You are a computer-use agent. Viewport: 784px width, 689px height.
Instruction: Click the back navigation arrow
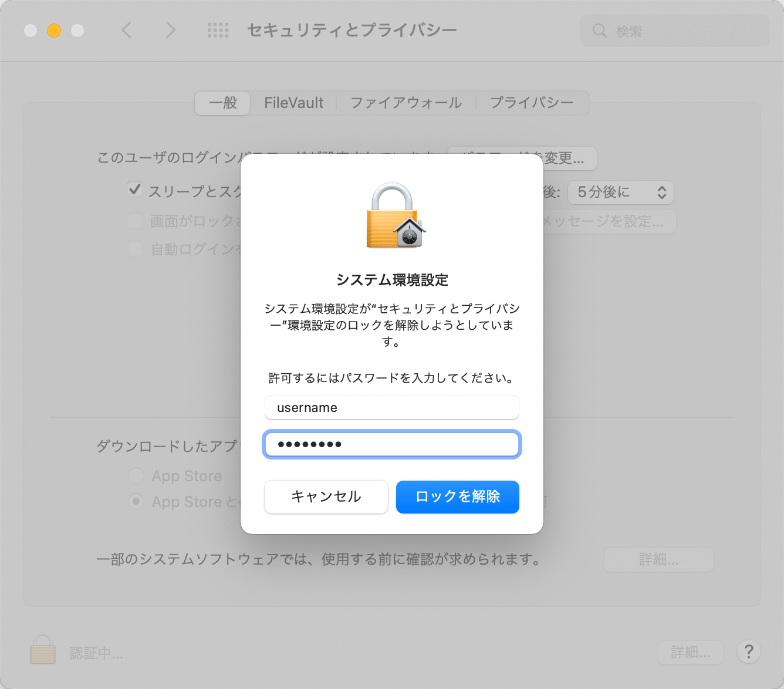127,30
